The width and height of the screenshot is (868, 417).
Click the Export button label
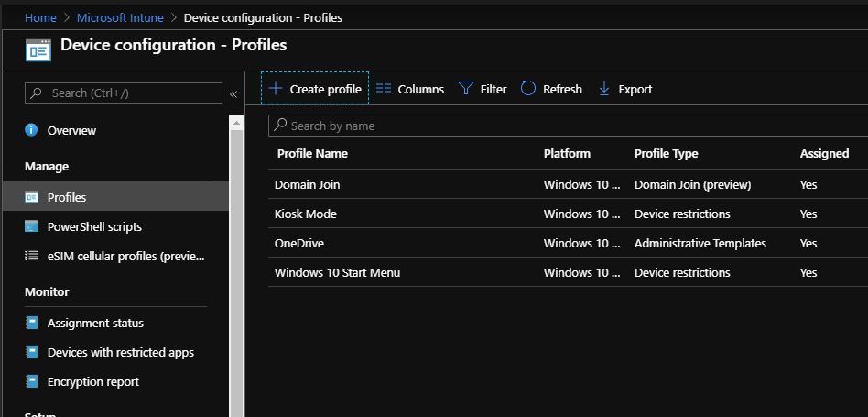635,89
